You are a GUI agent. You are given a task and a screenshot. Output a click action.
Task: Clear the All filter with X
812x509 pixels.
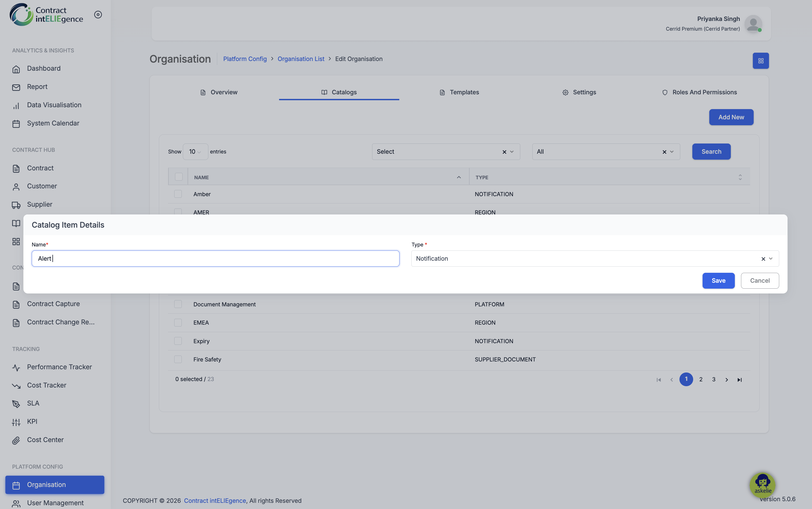click(664, 152)
